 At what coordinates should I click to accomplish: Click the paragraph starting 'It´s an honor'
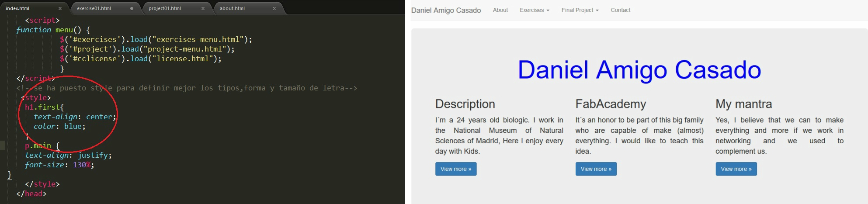639,135
